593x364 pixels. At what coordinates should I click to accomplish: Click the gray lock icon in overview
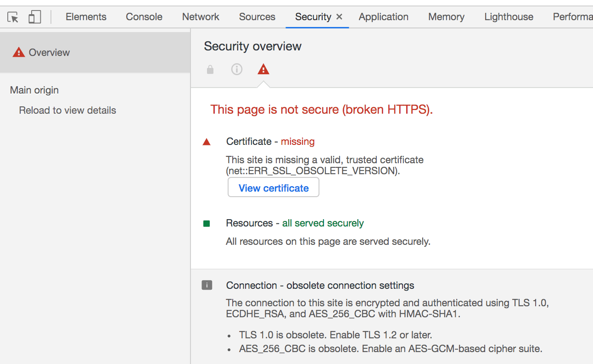[x=210, y=70]
